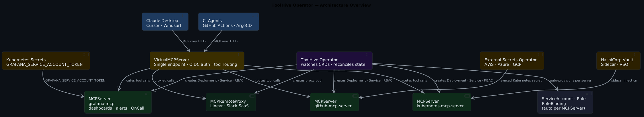This screenshot has height=117, width=644.
Task: Select the CI Agents client box
Action: pos(229,21)
